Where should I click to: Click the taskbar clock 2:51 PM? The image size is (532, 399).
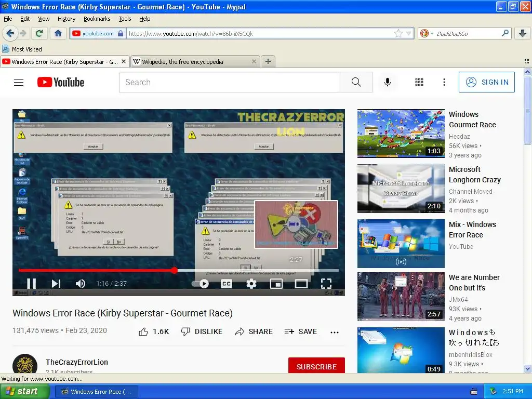pos(512,391)
